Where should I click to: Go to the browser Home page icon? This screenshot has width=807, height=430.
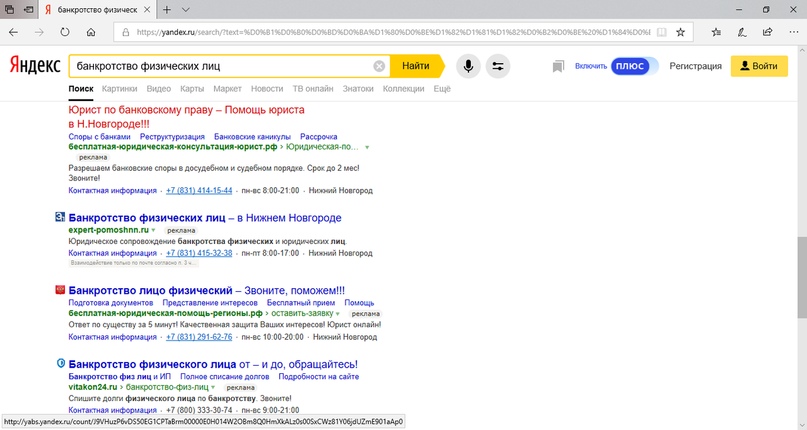point(91,32)
